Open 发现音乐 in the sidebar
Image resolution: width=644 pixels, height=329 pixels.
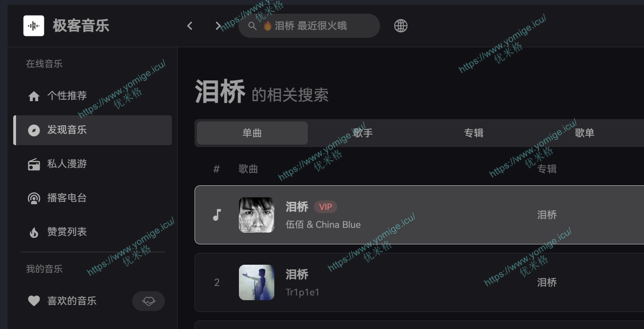click(x=93, y=130)
